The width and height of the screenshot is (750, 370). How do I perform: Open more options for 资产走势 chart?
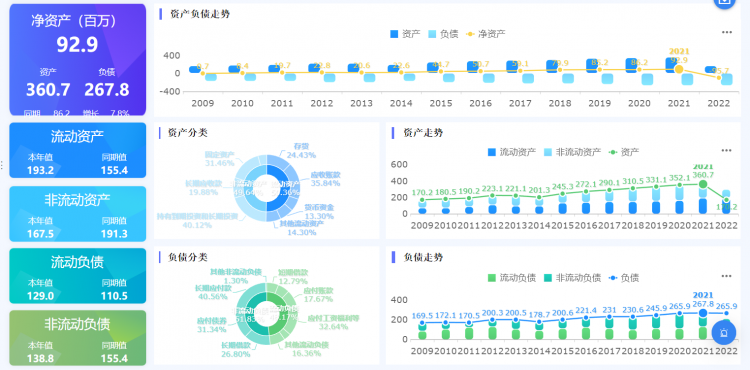coord(727,151)
